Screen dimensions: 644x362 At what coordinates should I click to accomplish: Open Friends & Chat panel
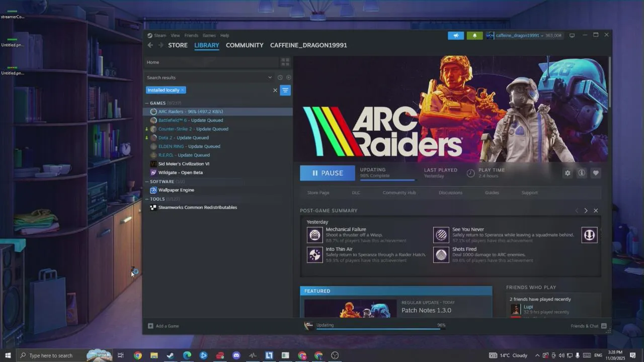tap(588, 326)
